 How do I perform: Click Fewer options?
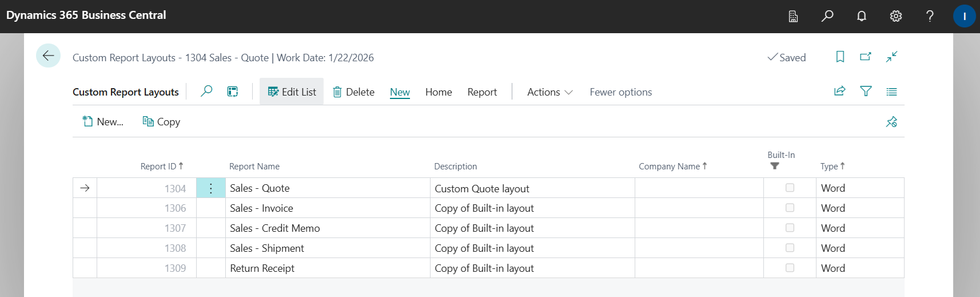(x=620, y=92)
